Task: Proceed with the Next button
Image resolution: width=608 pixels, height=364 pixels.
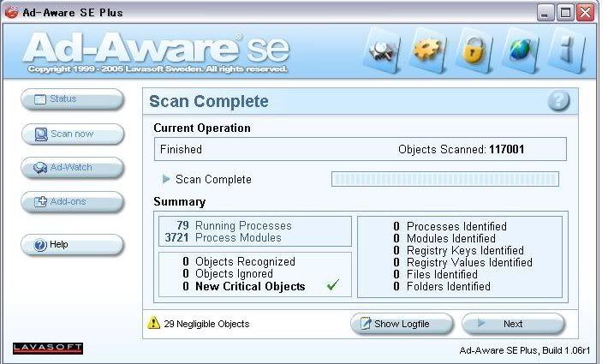Action: coord(513,324)
